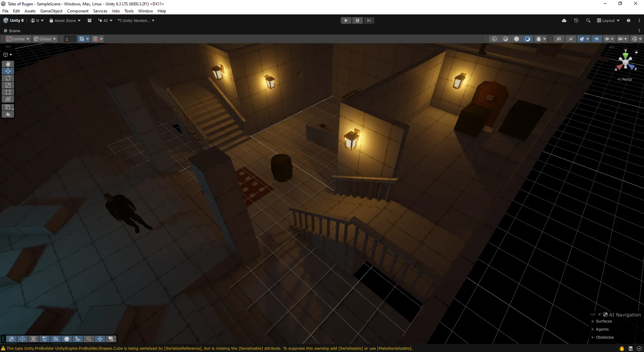Select the Rotate tool
The width and height of the screenshot is (644, 352).
8,78
